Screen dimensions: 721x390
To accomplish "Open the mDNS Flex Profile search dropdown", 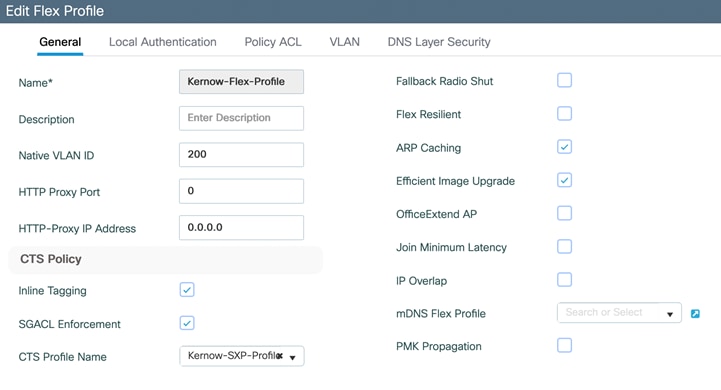I will click(619, 313).
